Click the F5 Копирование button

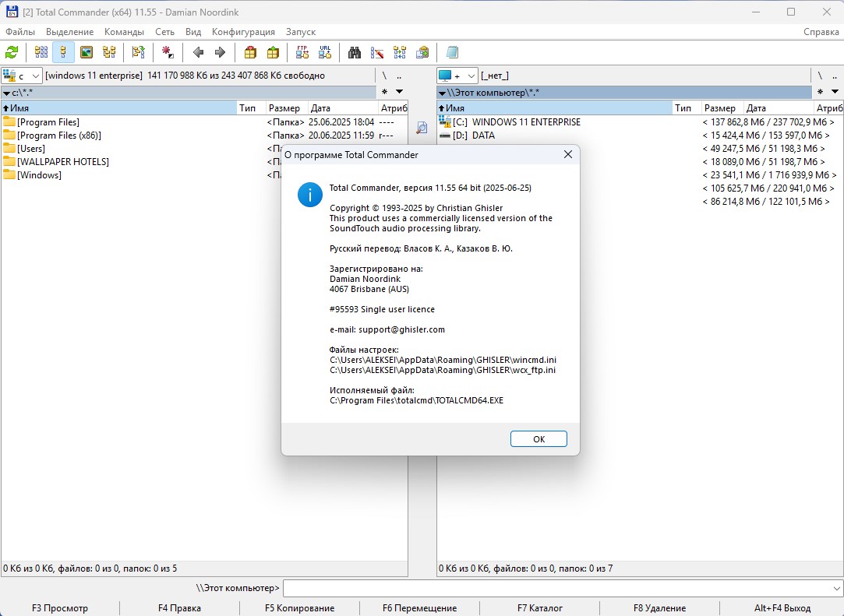299,608
